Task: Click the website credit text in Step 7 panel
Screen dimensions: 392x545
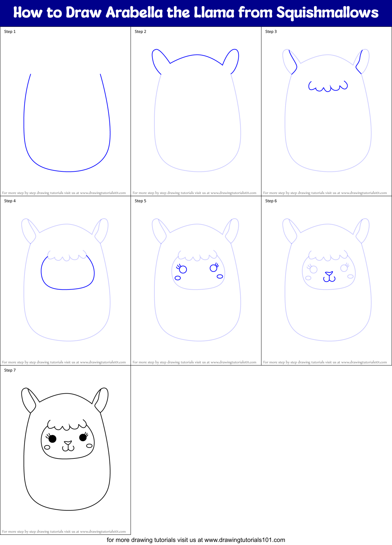Action: pyautogui.click(x=64, y=531)
